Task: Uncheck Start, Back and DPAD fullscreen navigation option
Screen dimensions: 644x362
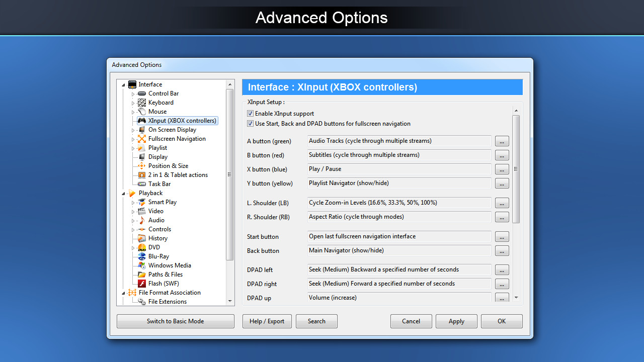Action: point(250,123)
